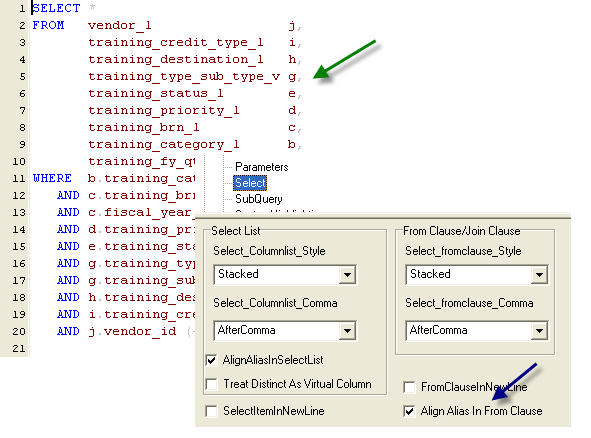Click the AND keyword on line 12

tap(68, 195)
